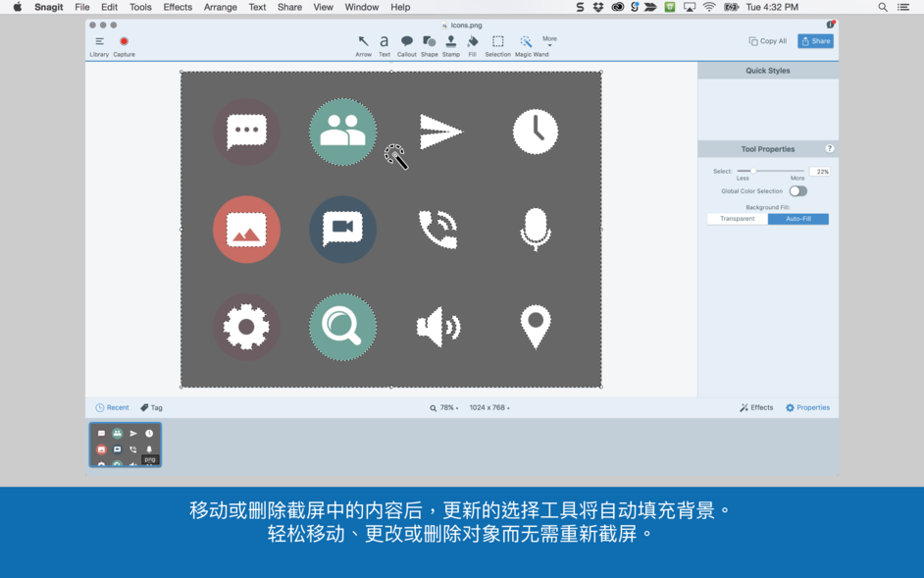Image resolution: width=924 pixels, height=578 pixels.
Task: Select the Arrow tool
Action: tap(364, 46)
